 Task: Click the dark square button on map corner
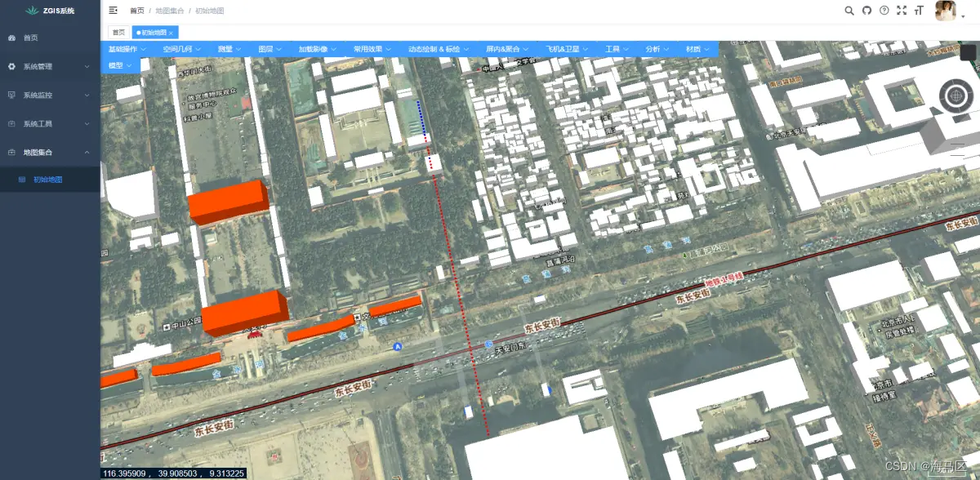point(969,53)
